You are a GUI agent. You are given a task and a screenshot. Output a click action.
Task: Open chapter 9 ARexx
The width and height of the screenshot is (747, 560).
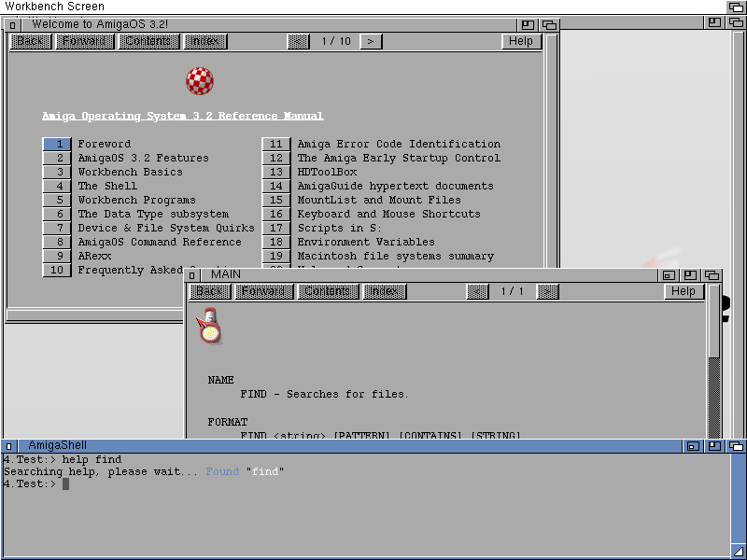[x=57, y=256]
